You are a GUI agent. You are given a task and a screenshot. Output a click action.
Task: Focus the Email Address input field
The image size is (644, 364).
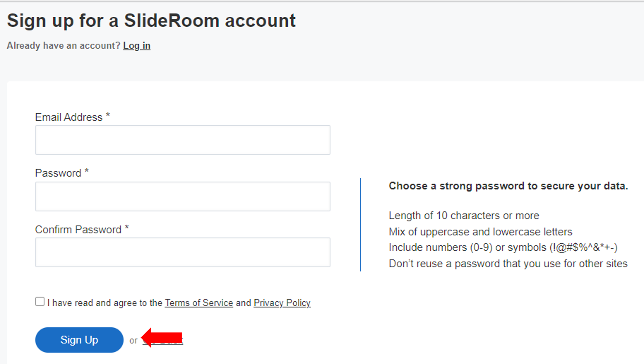(x=183, y=140)
